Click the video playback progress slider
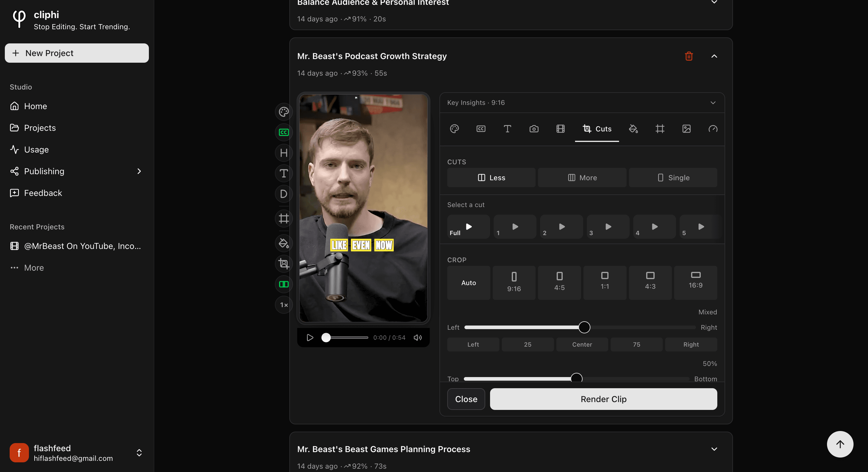 point(345,338)
